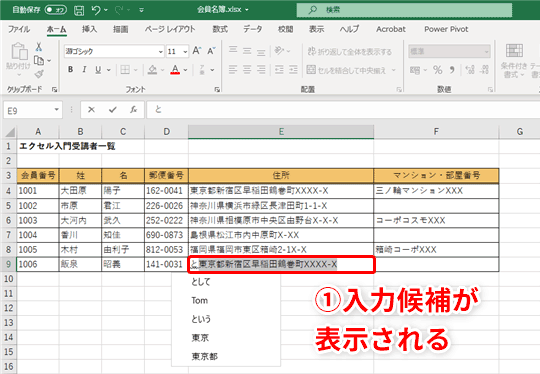Open Font Color dropdown arrow
The image size is (540, 374).
click(x=185, y=70)
